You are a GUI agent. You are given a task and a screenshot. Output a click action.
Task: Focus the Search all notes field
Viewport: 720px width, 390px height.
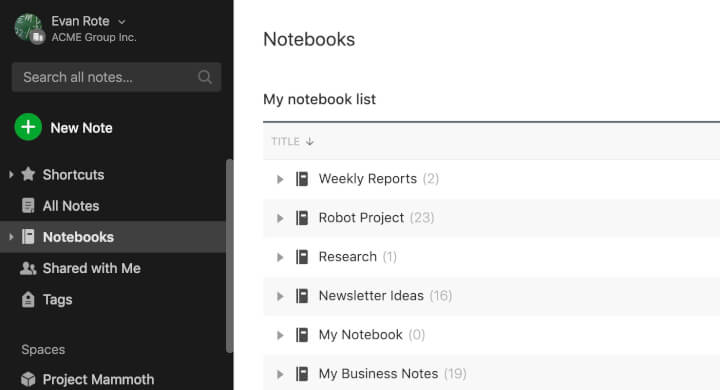click(x=116, y=77)
